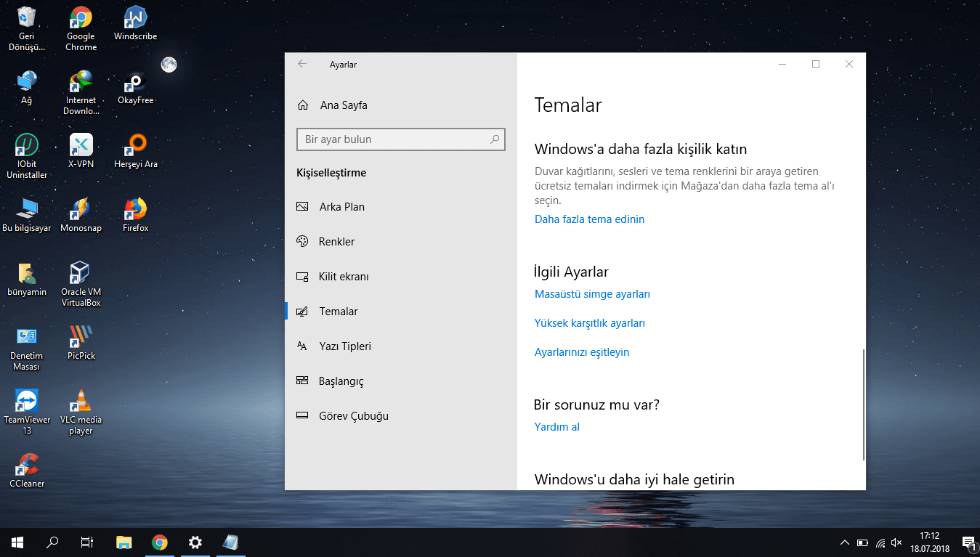Open the notepad-like app on taskbar

tap(230, 542)
